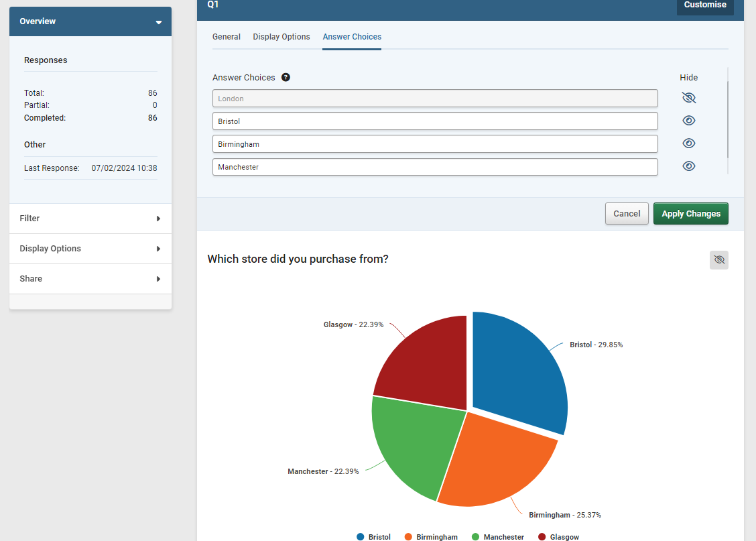Cancel the answer choice edits
756x541 pixels.
[626, 213]
